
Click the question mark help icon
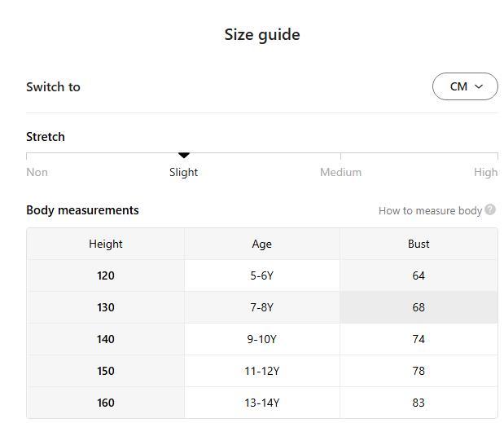[x=490, y=210]
